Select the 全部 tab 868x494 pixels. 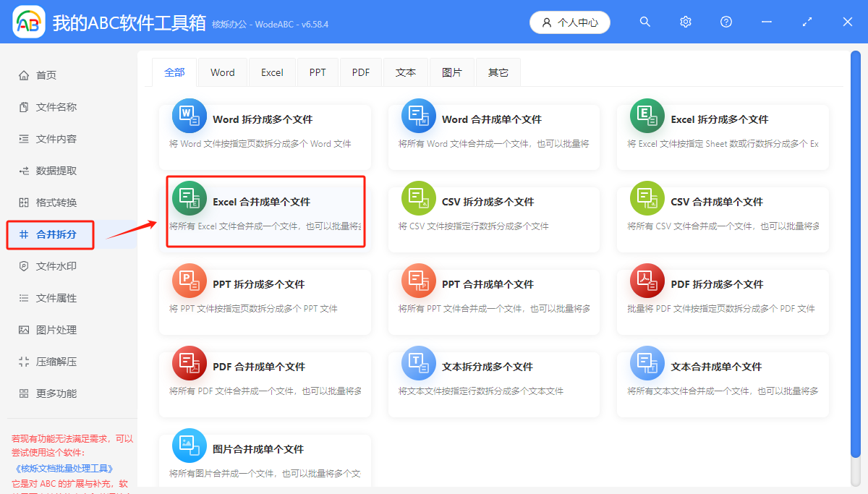(x=174, y=72)
